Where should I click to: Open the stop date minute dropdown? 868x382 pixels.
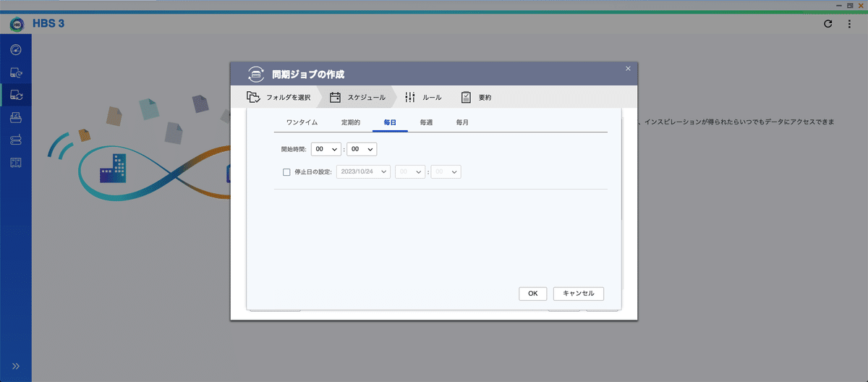pyautogui.click(x=446, y=172)
